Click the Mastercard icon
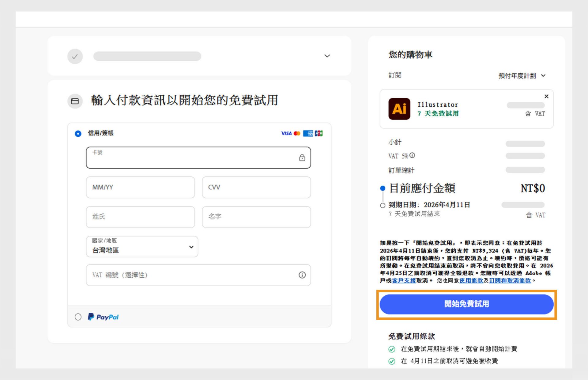Image resolution: width=588 pixels, height=380 pixels. coord(297,133)
